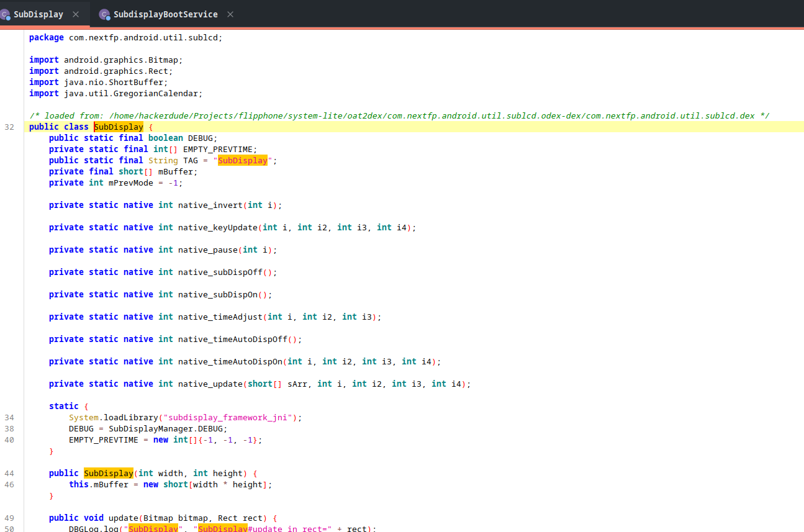Close the SubdisplayBootService tab

[230, 14]
